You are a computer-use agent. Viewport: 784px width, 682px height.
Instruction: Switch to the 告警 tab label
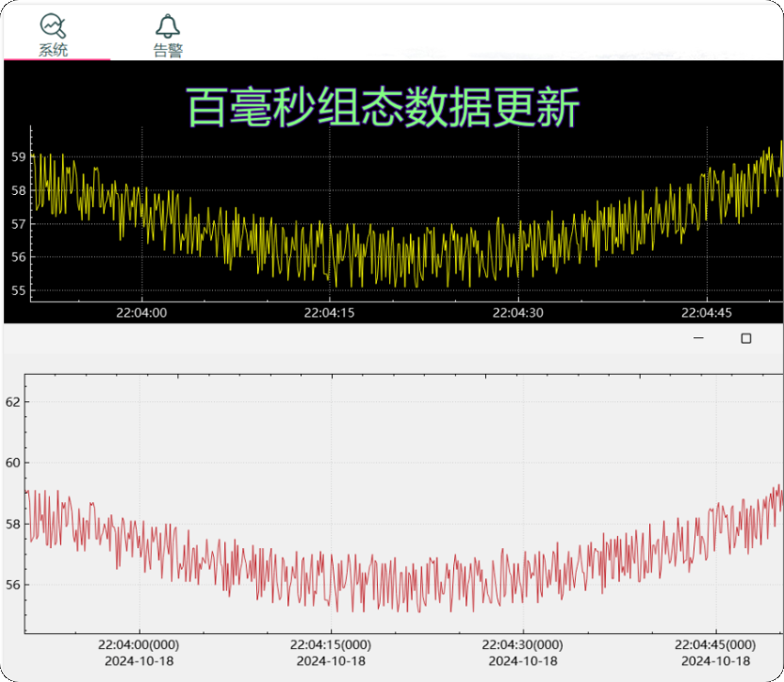pyautogui.click(x=168, y=50)
